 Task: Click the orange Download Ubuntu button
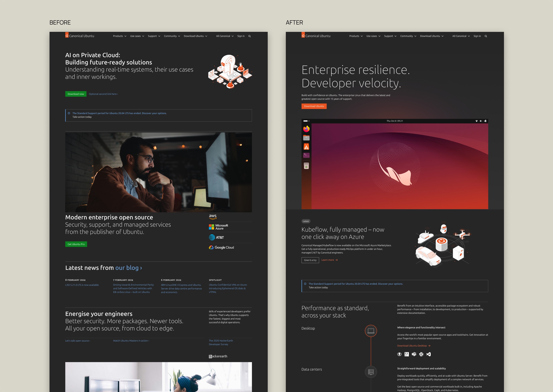tap(314, 106)
